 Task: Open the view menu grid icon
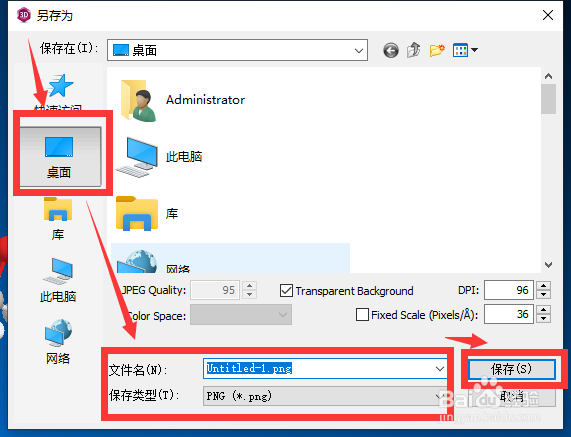[x=465, y=50]
